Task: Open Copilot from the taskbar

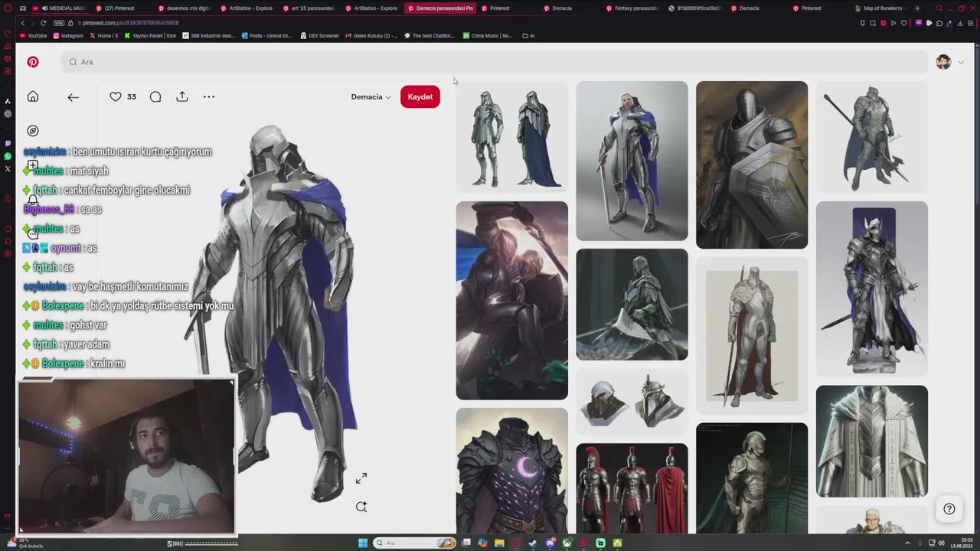Action: pyautogui.click(x=482, y=543)
